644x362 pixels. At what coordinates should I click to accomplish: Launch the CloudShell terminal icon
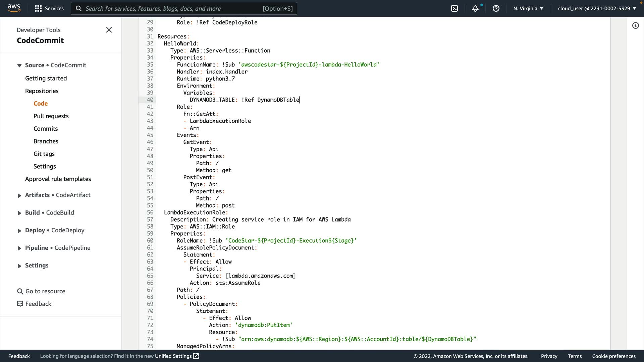point(454,8)
